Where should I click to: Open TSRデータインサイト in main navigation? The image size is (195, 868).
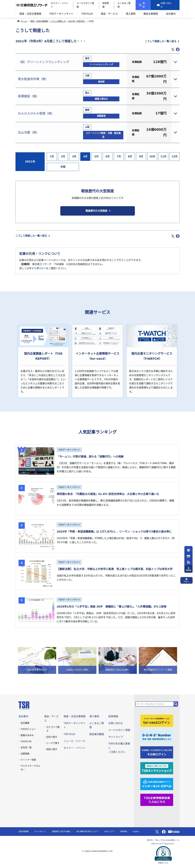click(61, 14)
